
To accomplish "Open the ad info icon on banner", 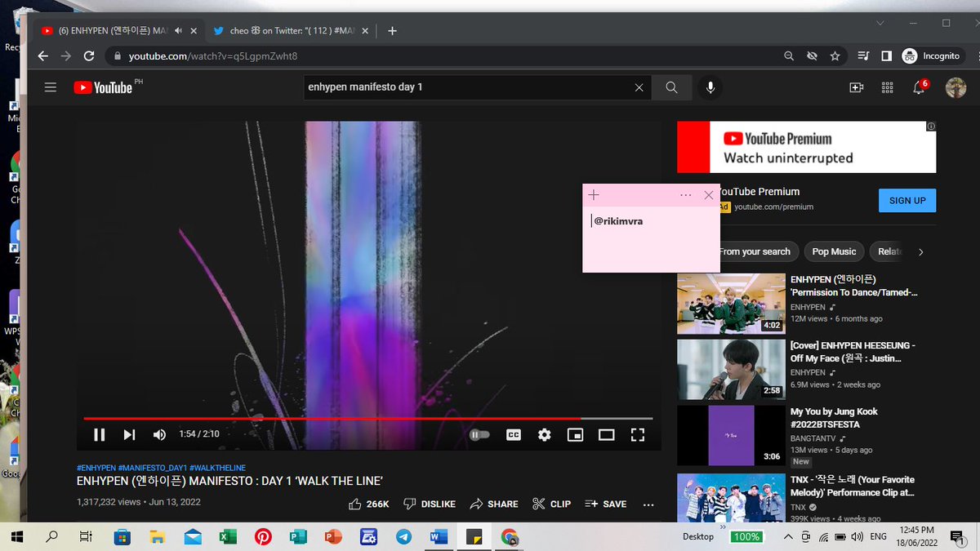I will (932, 127).
